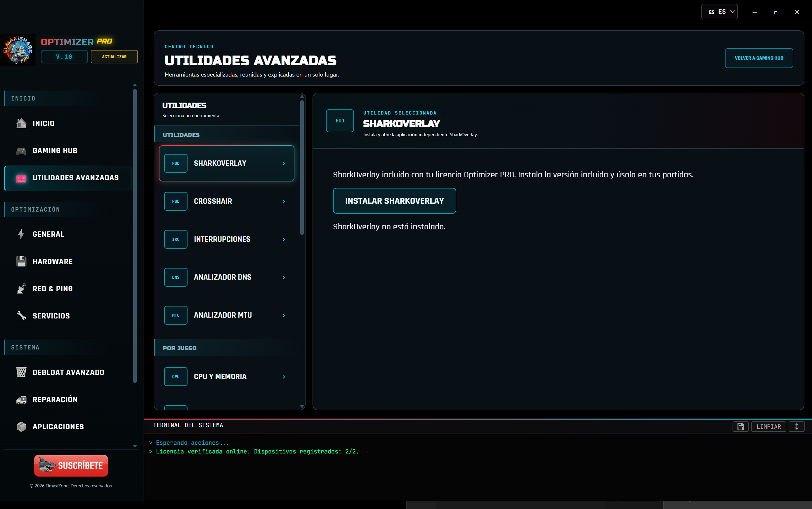Click Volver a Gaming Hub button
Image resolution: width=812 pixels, height=509 pixels.
(x=759, y=58)
